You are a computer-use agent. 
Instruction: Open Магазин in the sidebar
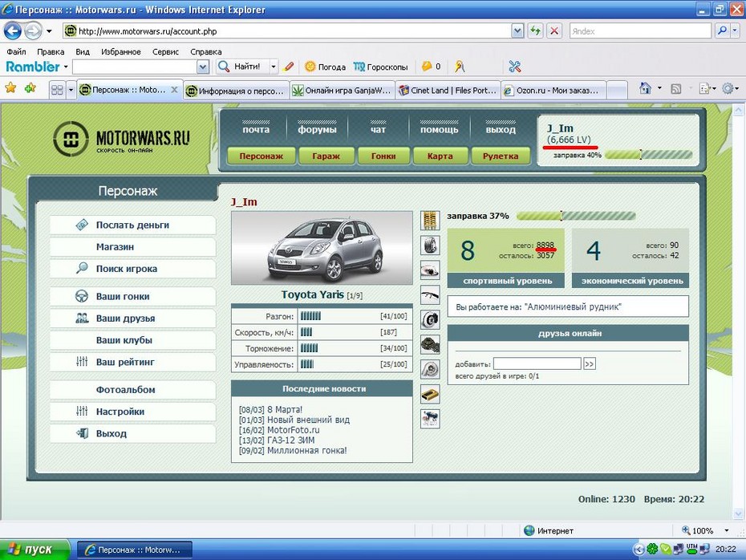132,247
